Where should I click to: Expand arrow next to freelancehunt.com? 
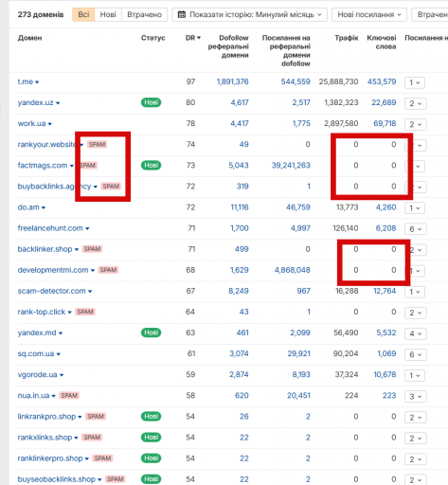[x=87, y=228]
